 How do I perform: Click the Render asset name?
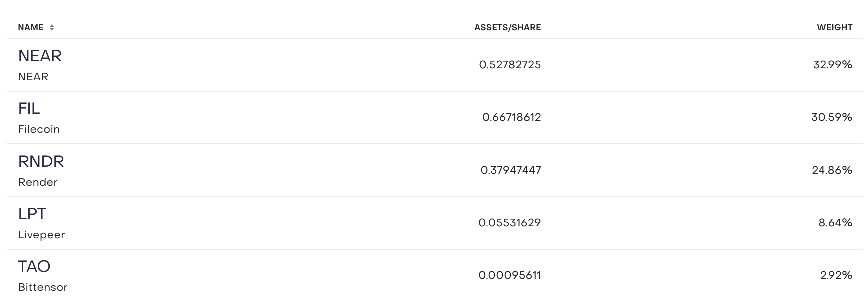38,182
